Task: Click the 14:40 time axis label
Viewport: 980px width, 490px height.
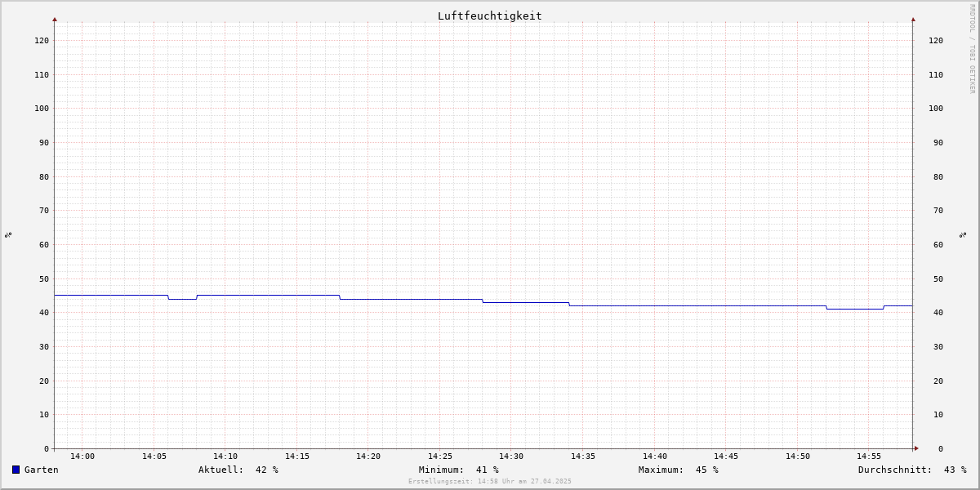Action: pos(655,457)
